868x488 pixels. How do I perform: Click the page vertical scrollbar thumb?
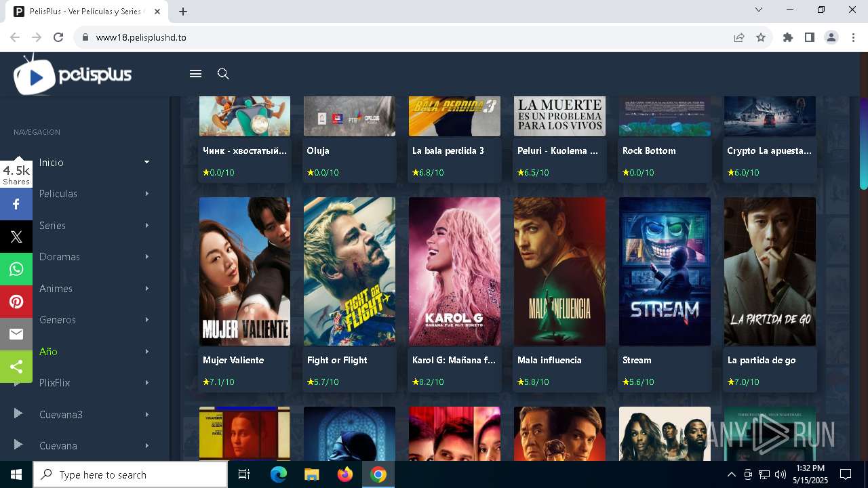(864, 144)
